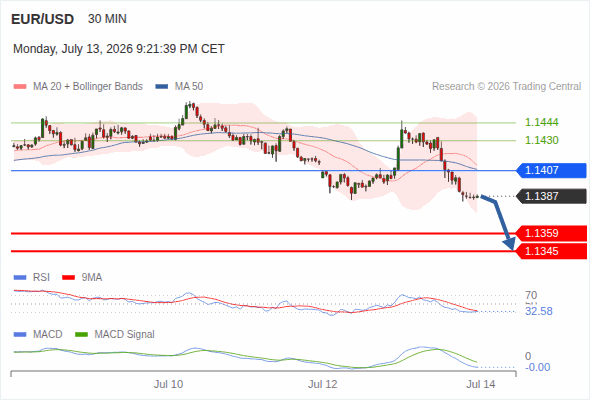
Task: Click the MA 20 + Bollinger Bands swatch
Action: pos(20,87)
